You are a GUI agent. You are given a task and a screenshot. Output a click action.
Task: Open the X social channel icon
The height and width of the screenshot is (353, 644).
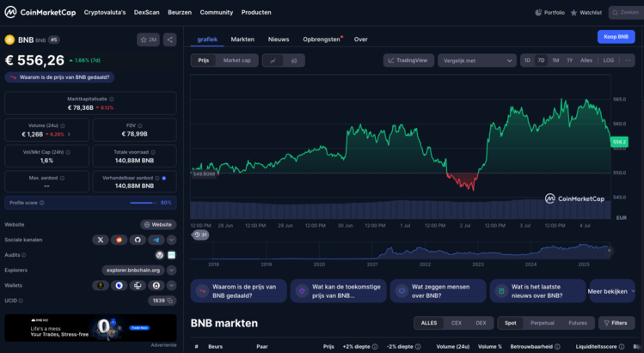click(101, 240)
